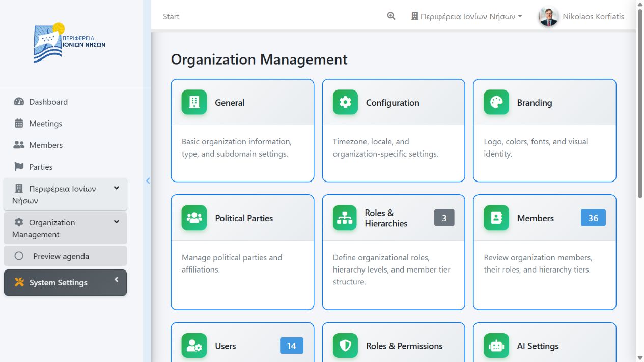
Task: Click the scrollbar down arrow
Action: coord(640,357)
